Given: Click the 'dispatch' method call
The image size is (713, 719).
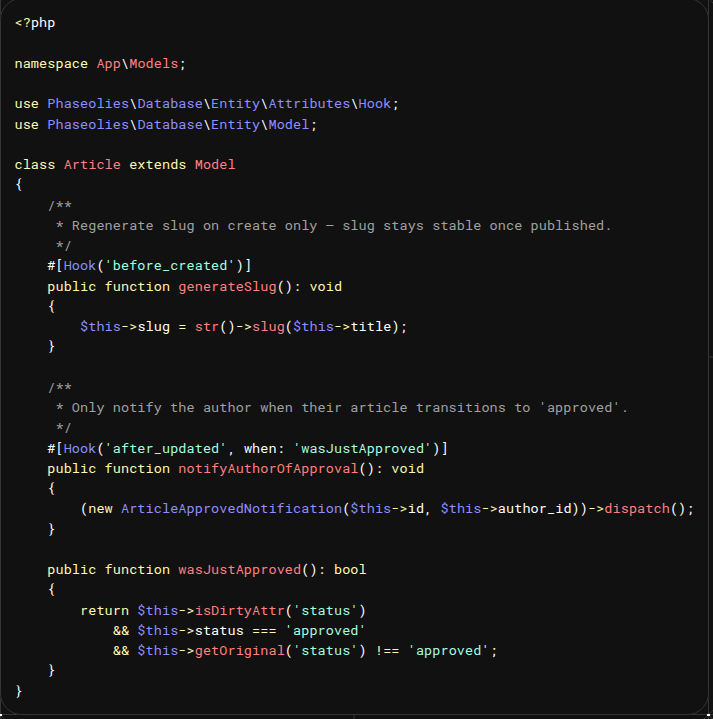Looking at the screenshot, I should 637,509.
